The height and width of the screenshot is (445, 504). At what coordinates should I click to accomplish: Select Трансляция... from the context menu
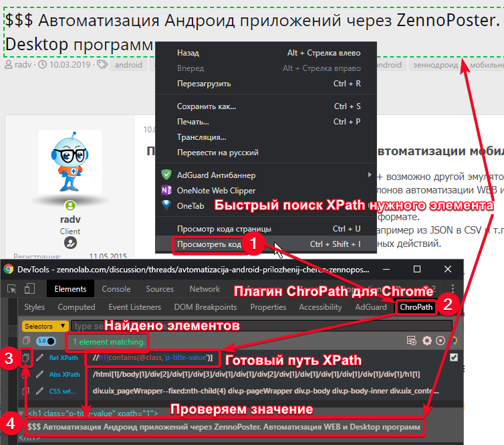(x=266, y=137)
